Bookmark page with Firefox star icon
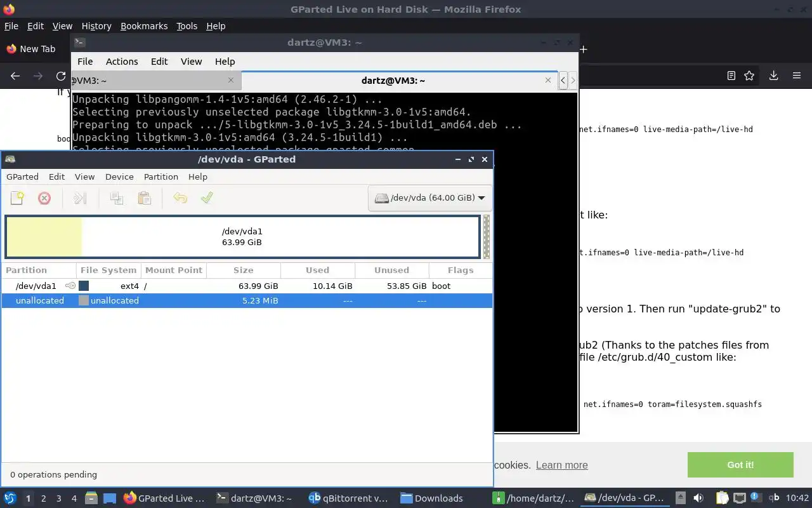Image resolution: width=812 pixels, height=508 pixels. coord(749,76)
